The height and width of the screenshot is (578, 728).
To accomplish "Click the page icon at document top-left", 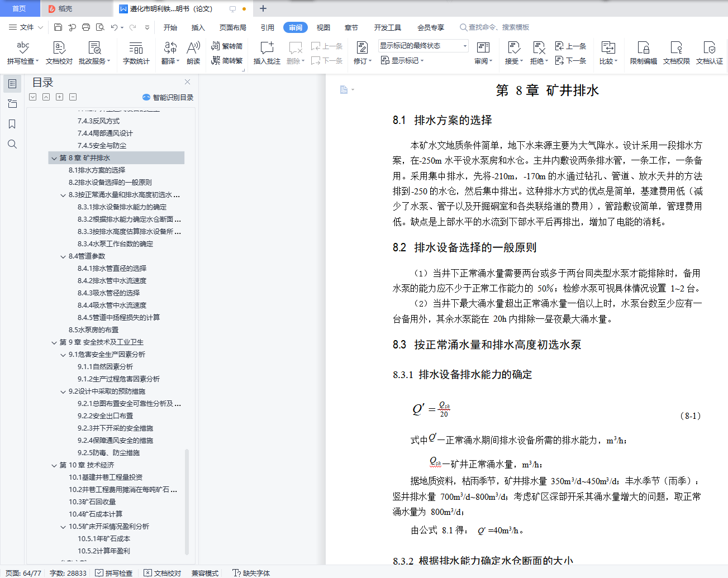I will tap(344, 90).
